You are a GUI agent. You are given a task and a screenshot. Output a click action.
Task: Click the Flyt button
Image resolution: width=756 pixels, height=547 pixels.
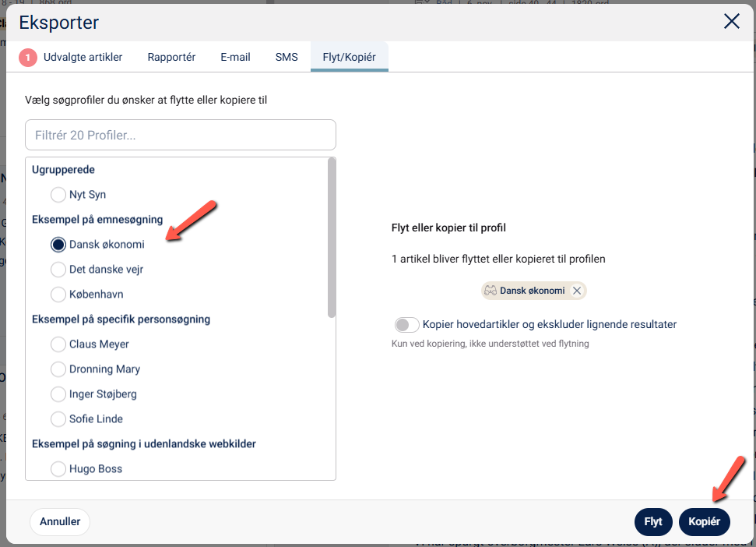653,521
